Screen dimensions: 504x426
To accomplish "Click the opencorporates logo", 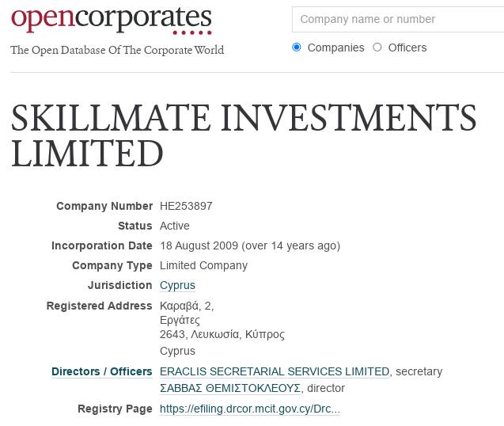I will pos(112,20).
